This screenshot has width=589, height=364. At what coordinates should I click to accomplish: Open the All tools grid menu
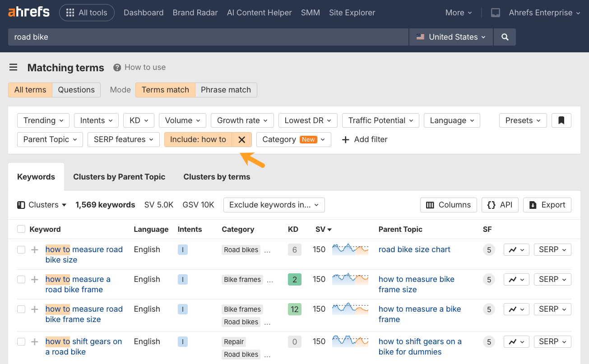tap(87, 13)
